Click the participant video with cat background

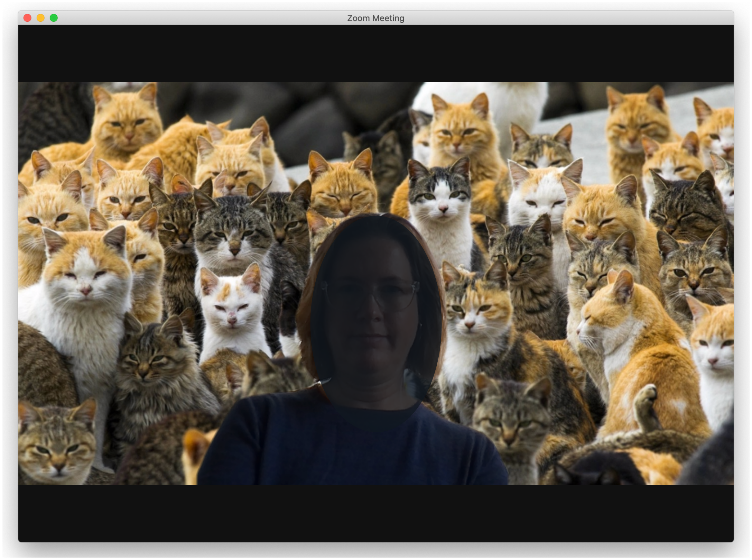(376, 283)
